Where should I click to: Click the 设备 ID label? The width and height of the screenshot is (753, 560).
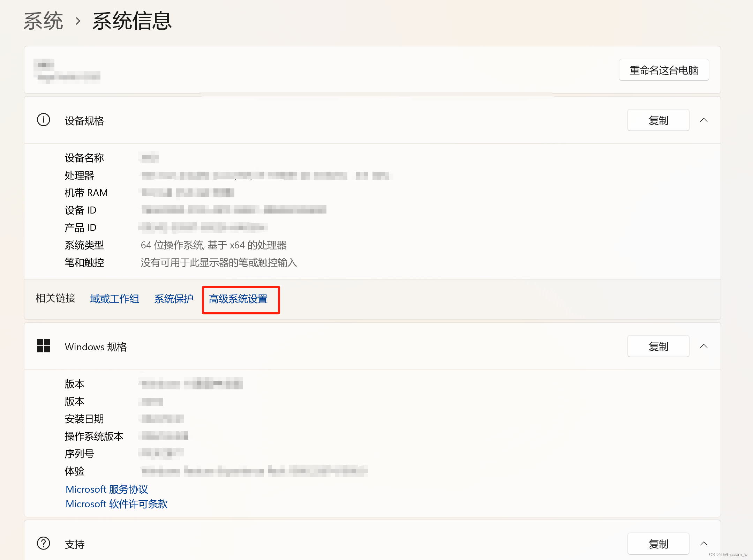[x=81, y=210]
